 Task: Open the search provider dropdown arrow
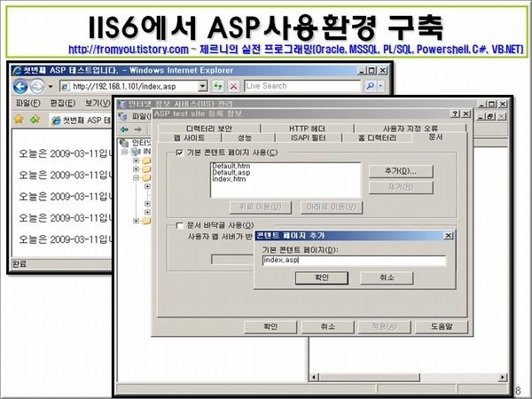pyautogui.click(x=380, y=86)
